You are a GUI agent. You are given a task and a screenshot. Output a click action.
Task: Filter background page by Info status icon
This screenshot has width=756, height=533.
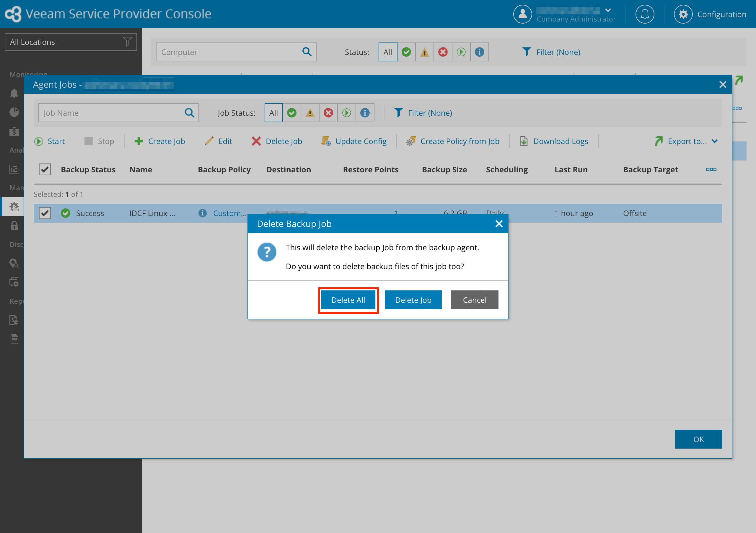coord(479,52)
